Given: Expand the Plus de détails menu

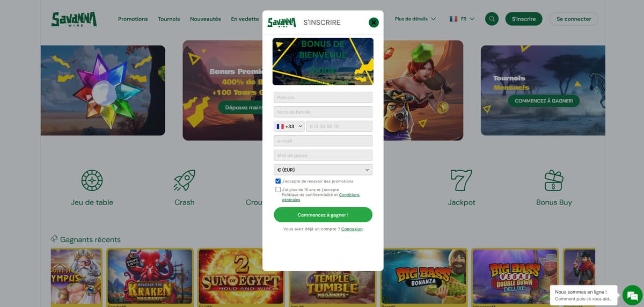Looking at the screenshot, I should click(415, 19).
